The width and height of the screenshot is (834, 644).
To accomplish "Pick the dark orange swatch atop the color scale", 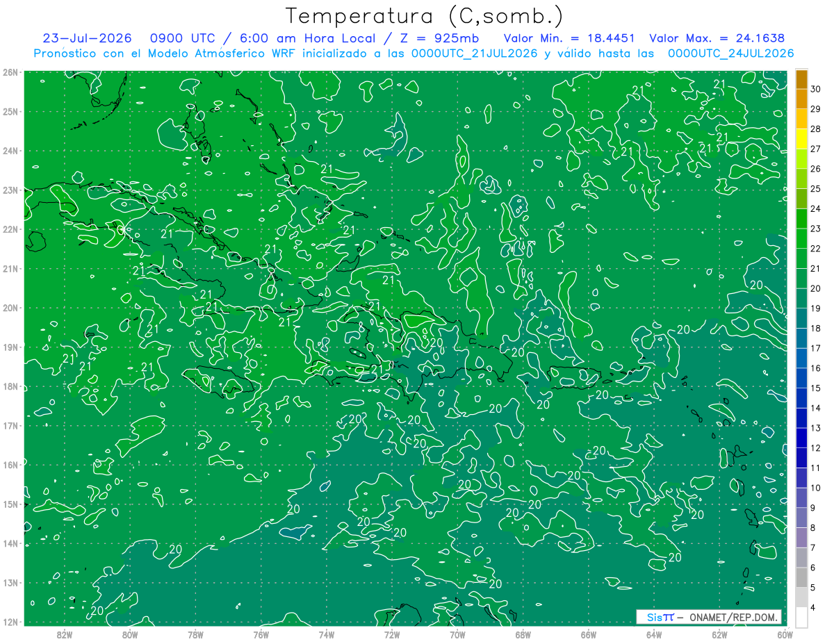I will 801,79.
